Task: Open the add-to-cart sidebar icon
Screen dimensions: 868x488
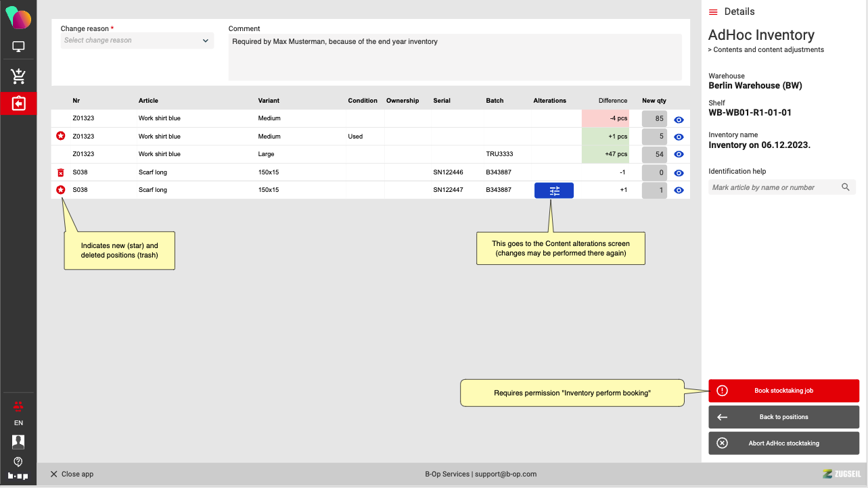Action: pos(18,76)
